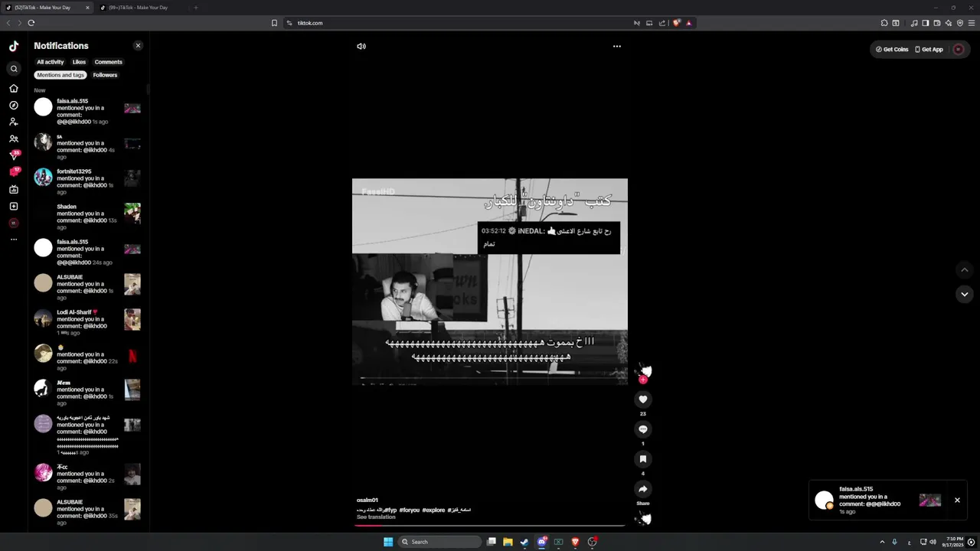Select the Mentions and tags tab
Viewport: 980px width, 551px height.
pos(60,75)
